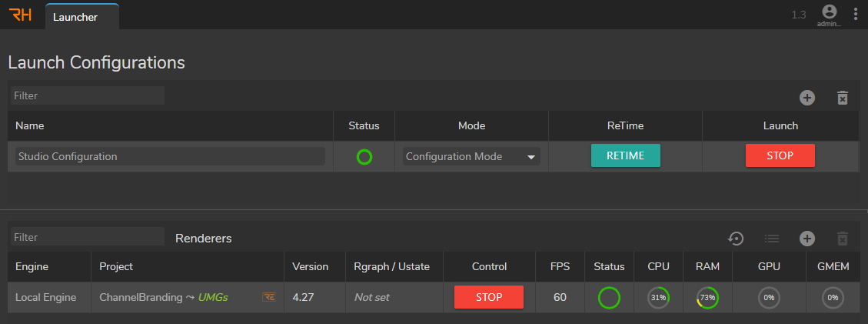Stop the Studio Configuration launch
The height and width of the screenshot is (324, 868).
click(x=780, y=155)
